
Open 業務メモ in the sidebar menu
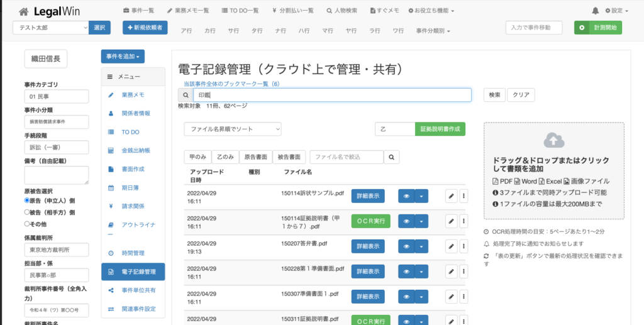(133, 95)
